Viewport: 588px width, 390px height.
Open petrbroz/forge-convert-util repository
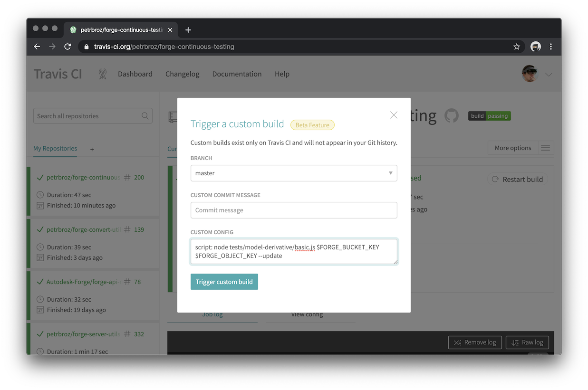pyautogui.click(x=83, y=229)
